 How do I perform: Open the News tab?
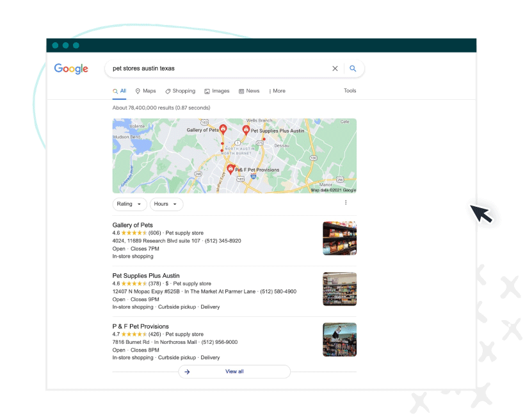(249, 91)
